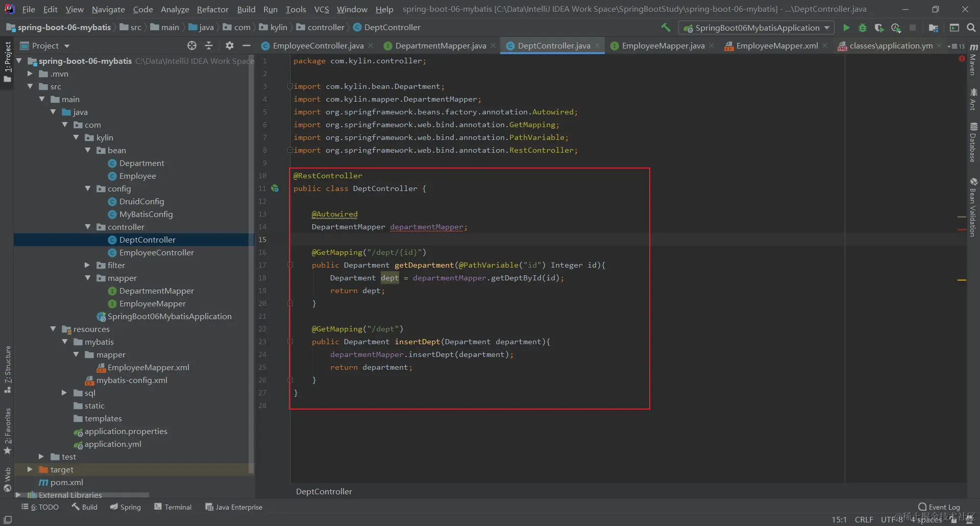
Task: Fold the insertDept method at line 23
Action: (x=290, y=342)
